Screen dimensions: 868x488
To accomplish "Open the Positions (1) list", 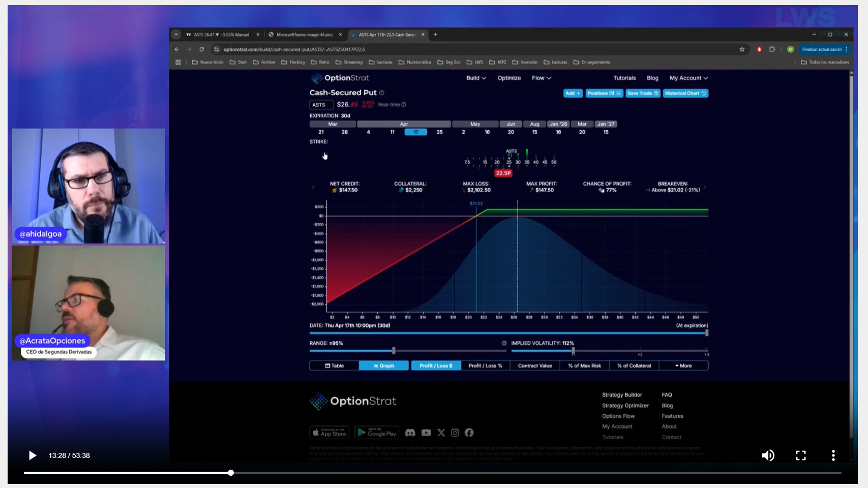I will click(x=604, y=93).
